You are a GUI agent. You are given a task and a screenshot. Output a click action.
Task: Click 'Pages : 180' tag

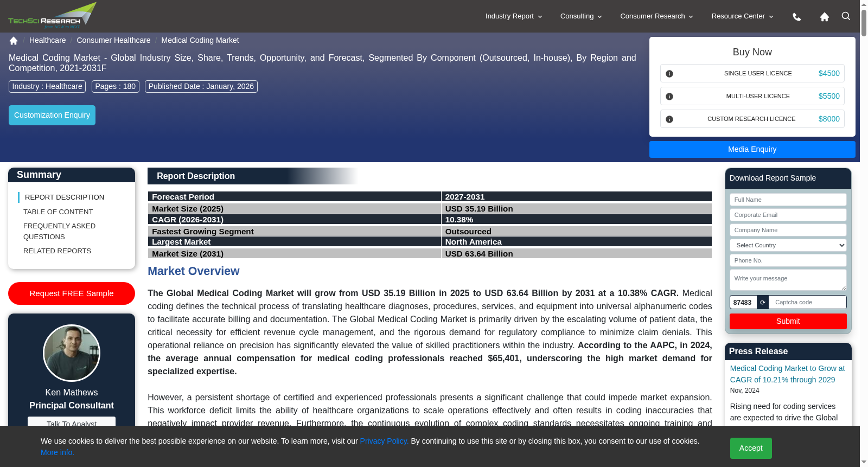116,86
